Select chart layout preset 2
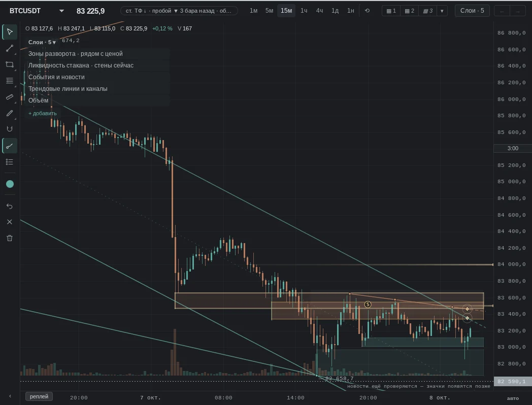Image resolution: width=532 pixels, height=405 pixels. (410, 11)
